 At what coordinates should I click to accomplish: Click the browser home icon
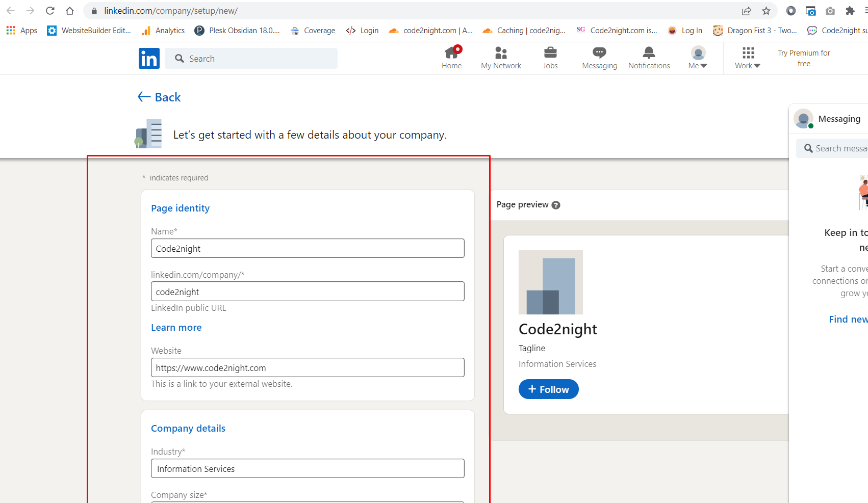(70, 11)
